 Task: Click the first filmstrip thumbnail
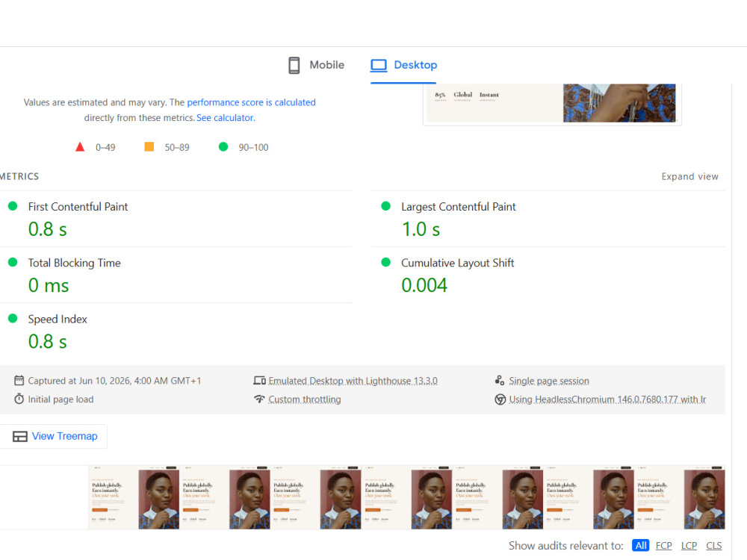tap(134, 497)
